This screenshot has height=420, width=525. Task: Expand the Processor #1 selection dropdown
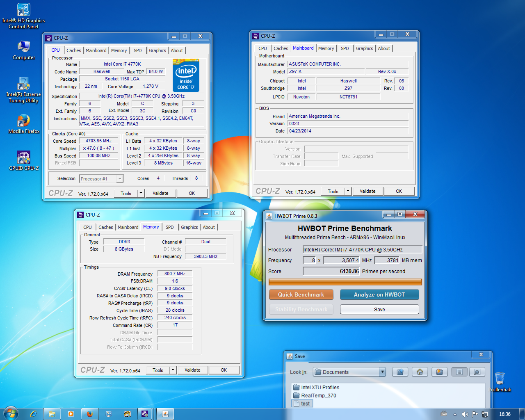[x=120, y=179]
